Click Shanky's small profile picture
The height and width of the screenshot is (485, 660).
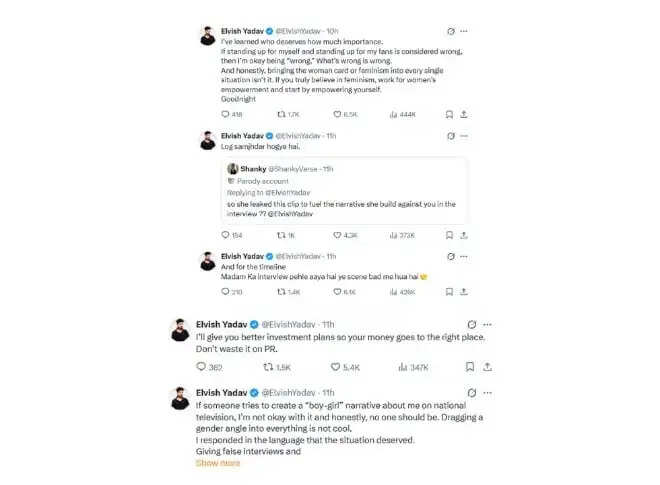point(233,169)
